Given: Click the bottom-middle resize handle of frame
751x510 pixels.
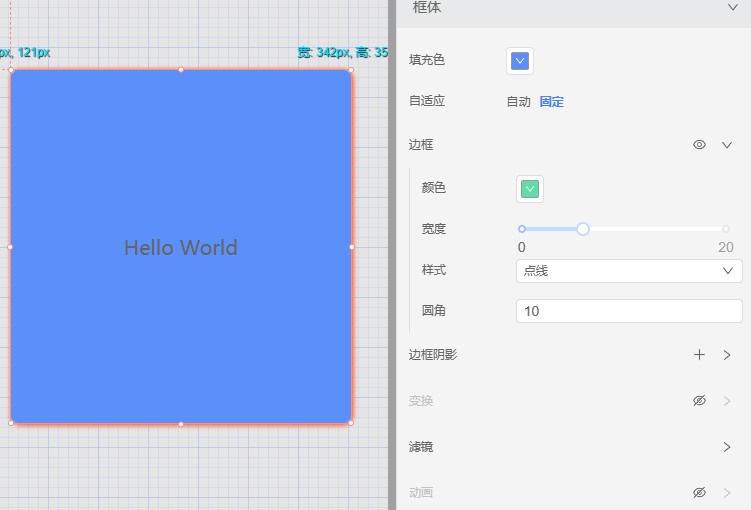Looking at the screenshot, I should [x=181, y=424].
